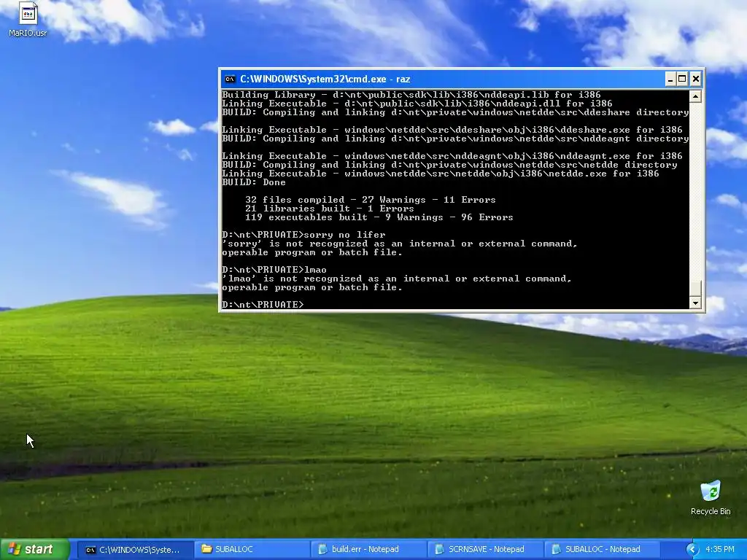This screenshot has height=560, width=747.
Task: Click the cmd.exe - raz title bar
Action: (x=443, y=79)
